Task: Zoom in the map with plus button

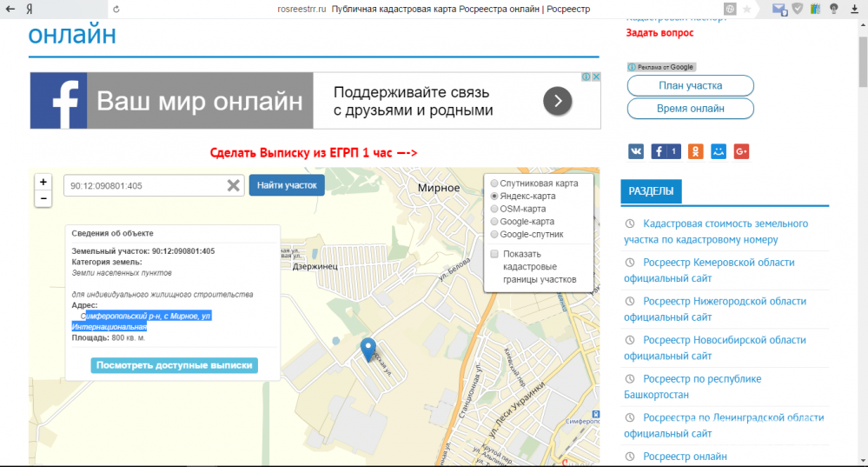Action: [43, 182]
